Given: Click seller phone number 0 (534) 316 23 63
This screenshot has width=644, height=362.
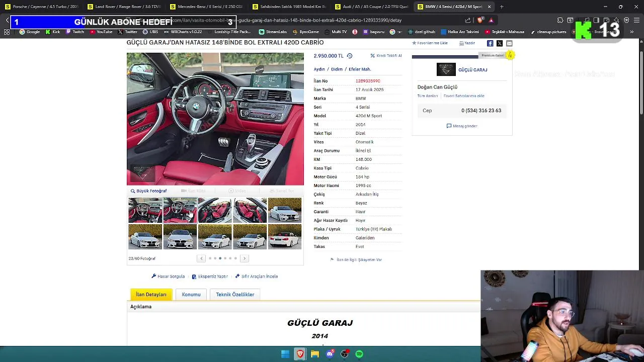Looking at the screenshot, I should (481, 111).
